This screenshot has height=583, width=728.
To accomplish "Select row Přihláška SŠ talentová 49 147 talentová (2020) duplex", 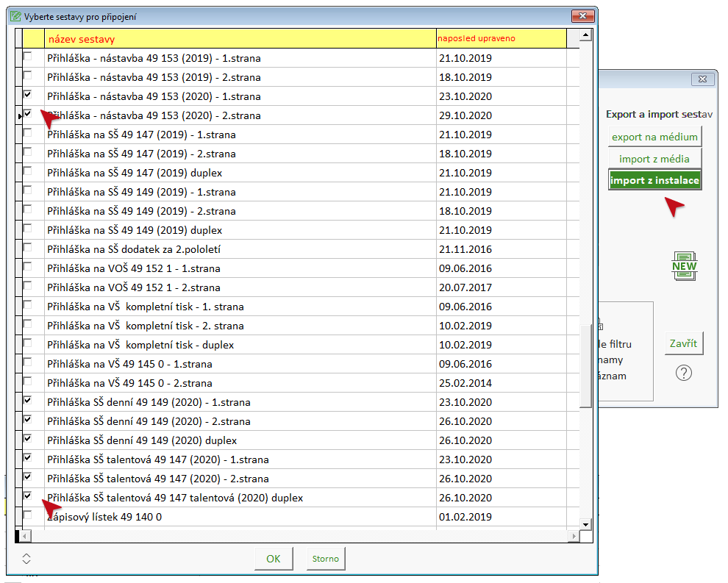I will tap(297, 498).
